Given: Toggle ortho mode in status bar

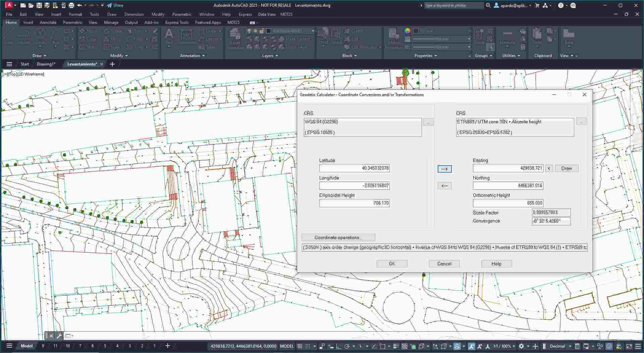Looking at the screenshot, I should 338,346.
